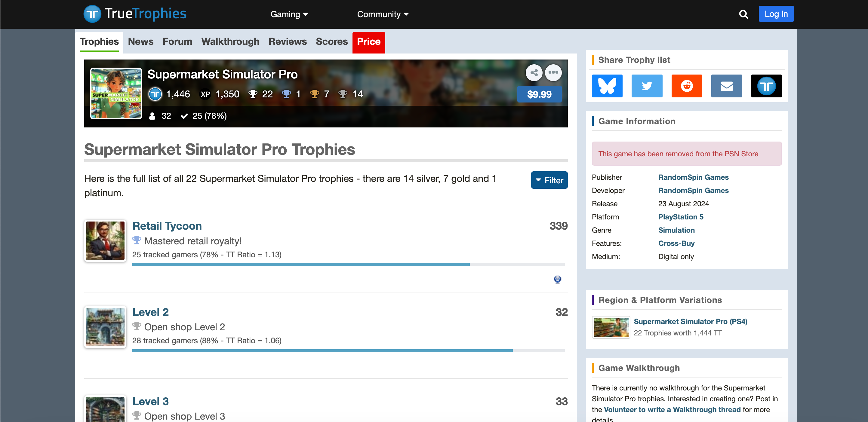Click the Level 2 score 32

(561, 312)
